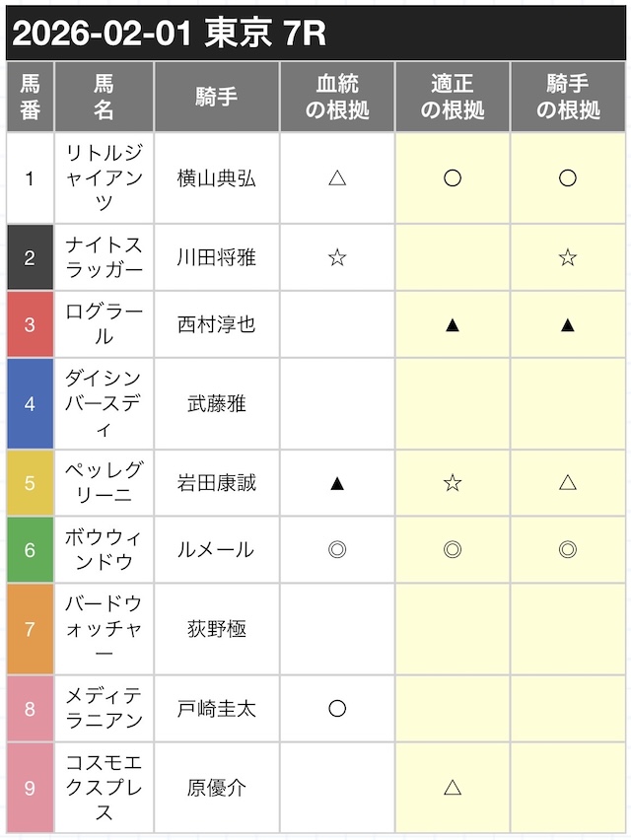The height and width of the screenshot is (840, 631).
Task: Click the circle in 横山典弘's 騎手の根拠 cell
Action: tap(568, 178)
